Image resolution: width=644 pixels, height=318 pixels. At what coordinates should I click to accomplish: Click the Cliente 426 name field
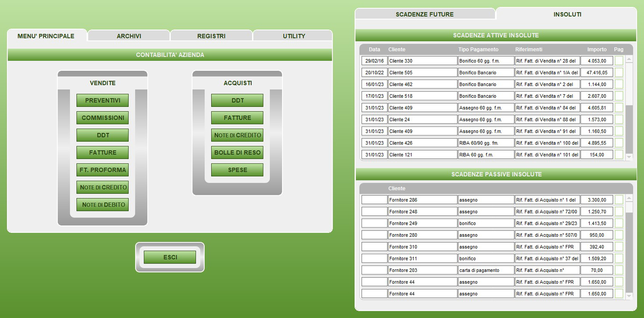pyautogui.click(x=422, y=143)
